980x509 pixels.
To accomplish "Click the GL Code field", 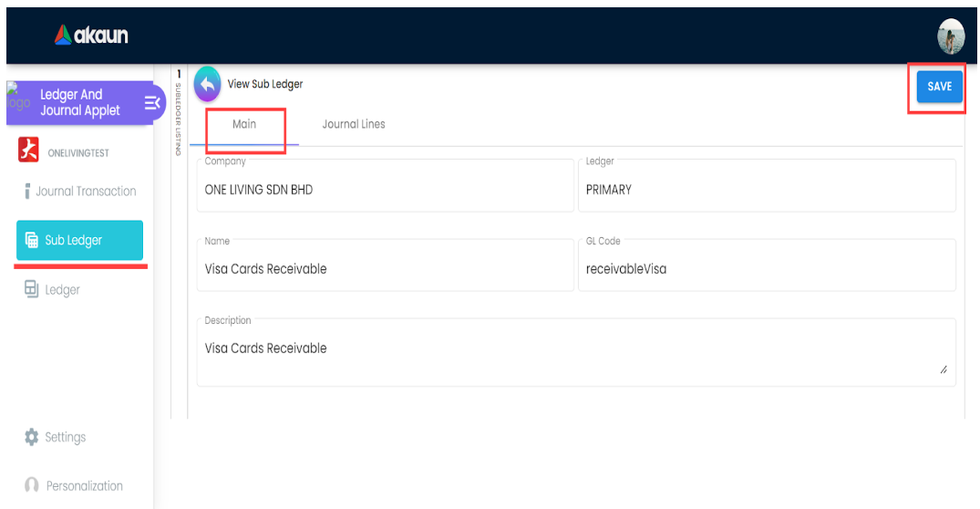I will point(767,265).
